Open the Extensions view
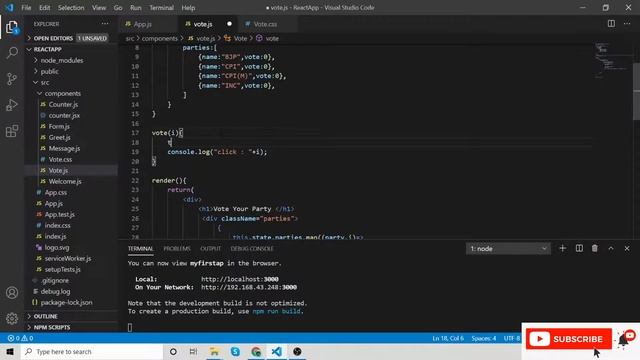The width and height of the screenshot is (640, 360). pyautogui.click(x=12, y=131)
